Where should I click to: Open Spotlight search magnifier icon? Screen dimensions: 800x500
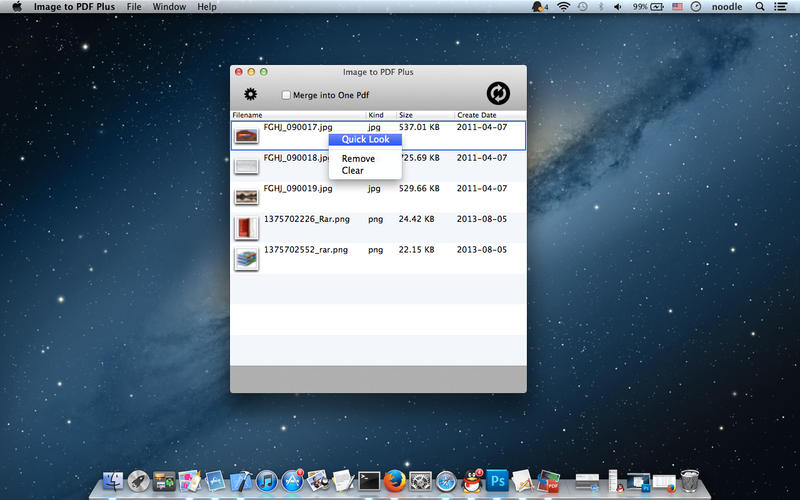(760, 7)
